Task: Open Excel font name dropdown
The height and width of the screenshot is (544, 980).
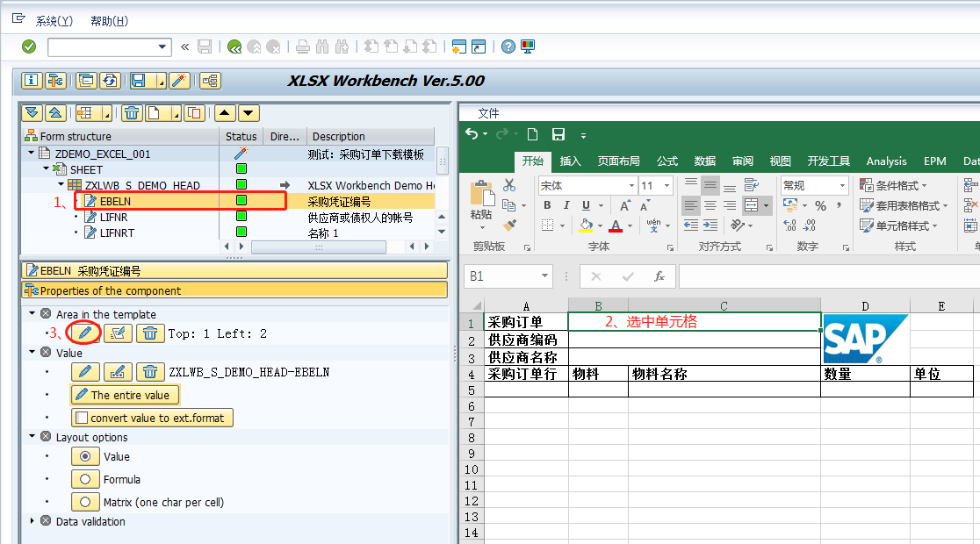Action: [x=631, y=185]
